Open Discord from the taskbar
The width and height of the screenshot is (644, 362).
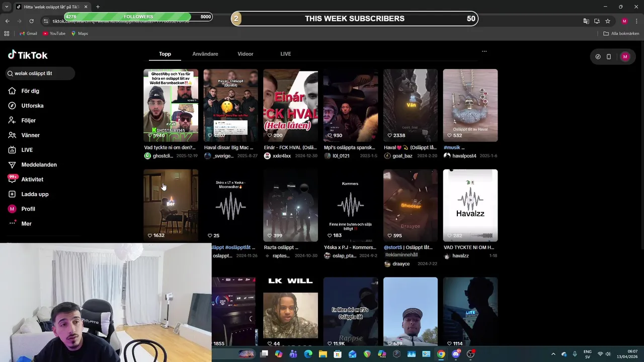[456, 354]
